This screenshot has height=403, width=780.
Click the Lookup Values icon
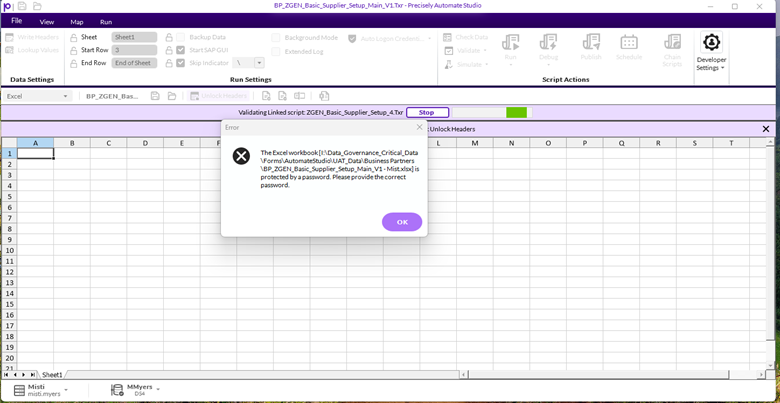[9, 50]
